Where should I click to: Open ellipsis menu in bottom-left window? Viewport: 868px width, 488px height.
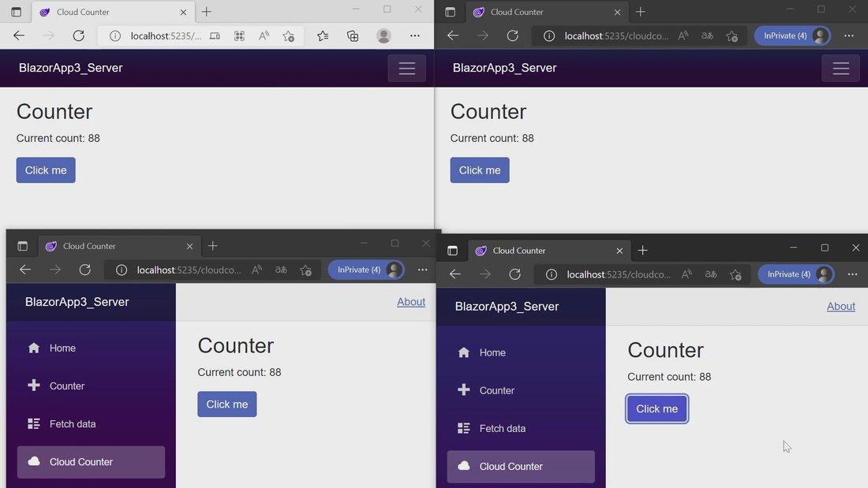click(422, 270)
